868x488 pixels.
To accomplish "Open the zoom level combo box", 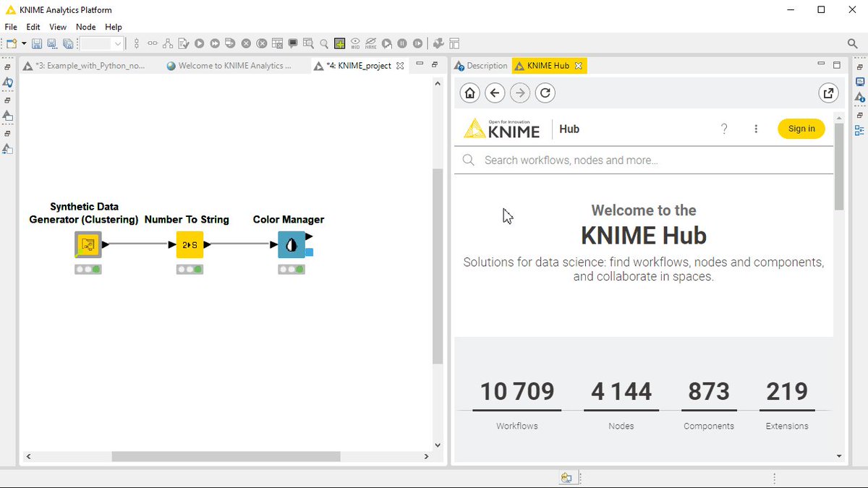I will click(x=102, y=43).
